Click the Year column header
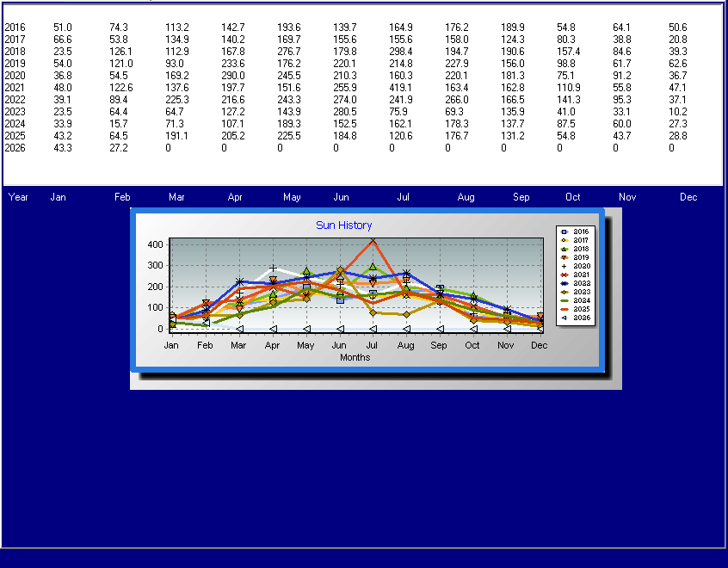Screen dimensions: 728x568 point(18,197)
